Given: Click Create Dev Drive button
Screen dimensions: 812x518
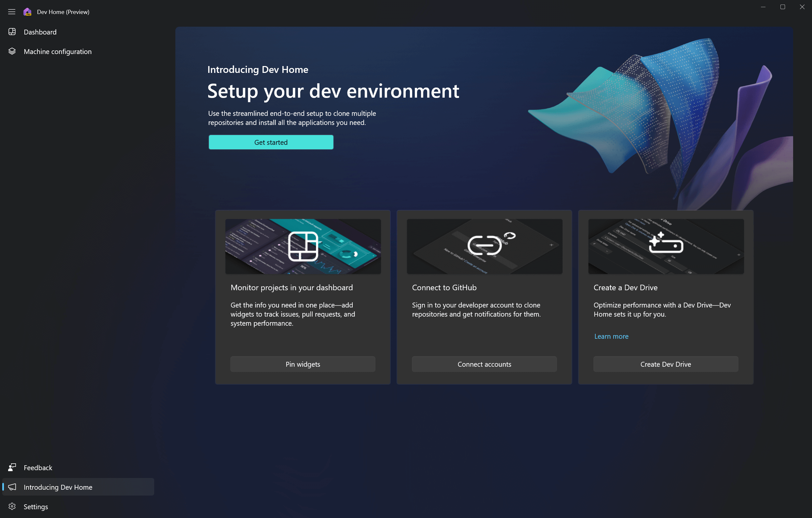Looking at the screenshot, I should pyautogui.click(x=666, y=363).
